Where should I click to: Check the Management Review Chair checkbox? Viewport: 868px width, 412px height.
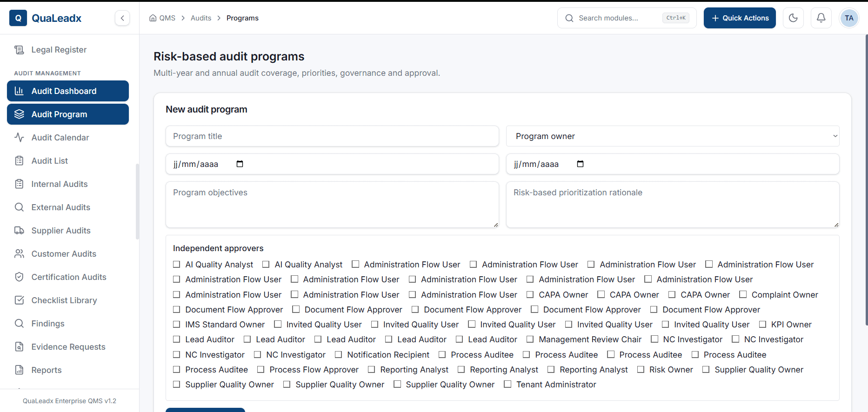click(x=530, y=339)
